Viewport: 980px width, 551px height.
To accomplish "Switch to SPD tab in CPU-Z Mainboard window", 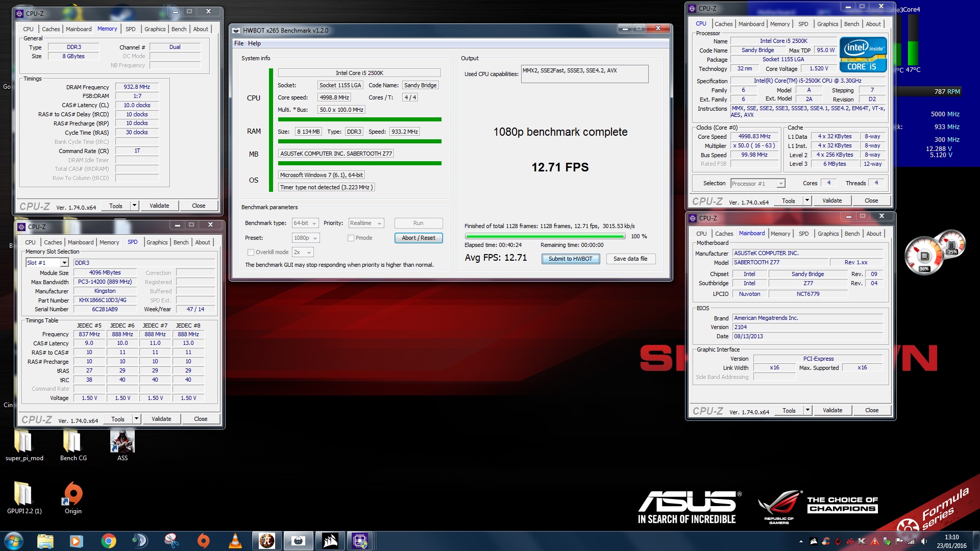I will 803,234.
